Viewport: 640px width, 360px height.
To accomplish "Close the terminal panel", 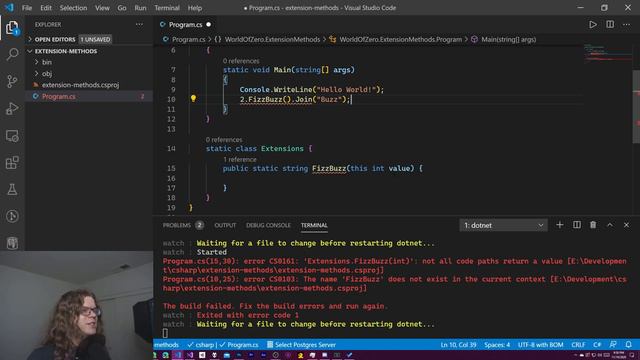I will 626,225.
